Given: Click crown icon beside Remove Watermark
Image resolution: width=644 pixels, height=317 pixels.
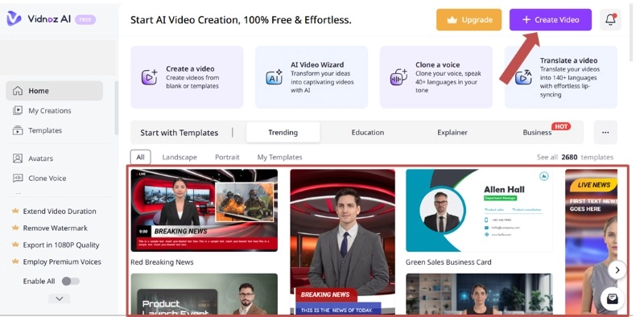Looking at the screenshot, I should point(15,228).
